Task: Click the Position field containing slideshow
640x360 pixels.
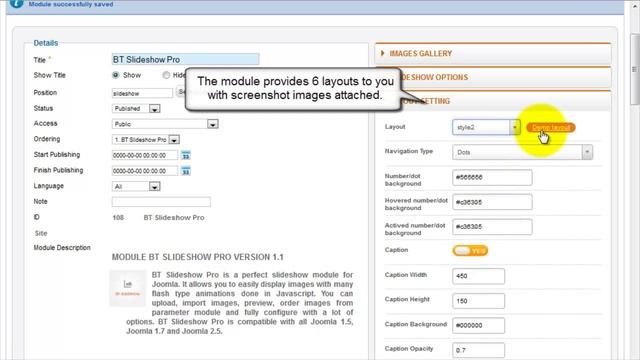Action: [142, 93]
